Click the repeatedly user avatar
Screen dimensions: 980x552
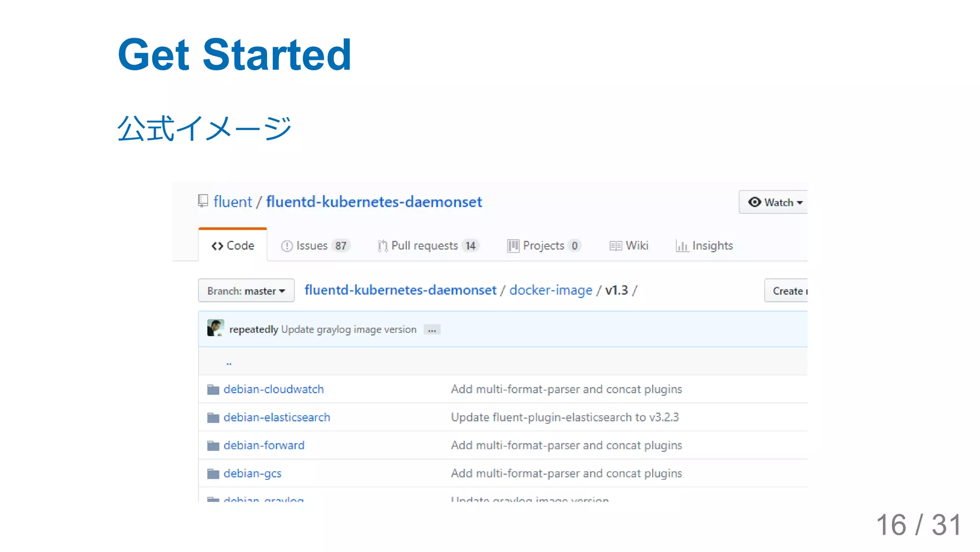216,328
